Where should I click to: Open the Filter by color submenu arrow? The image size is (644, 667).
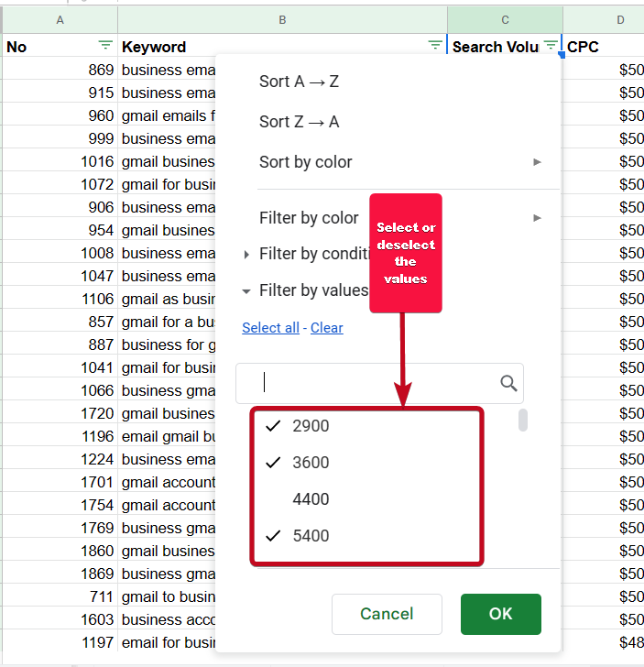coord(537,218)
